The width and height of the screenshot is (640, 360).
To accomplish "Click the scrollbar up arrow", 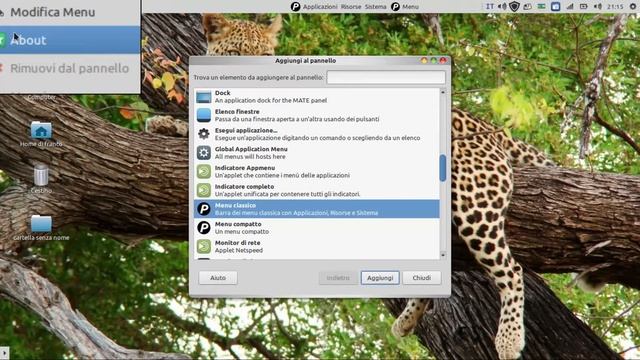I will [x=443, y=92].
